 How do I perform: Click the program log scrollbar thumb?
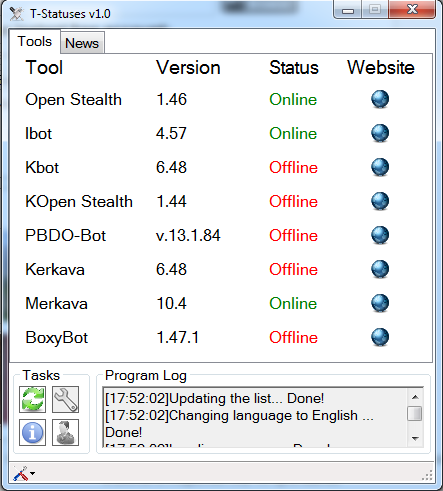point(415,414)
